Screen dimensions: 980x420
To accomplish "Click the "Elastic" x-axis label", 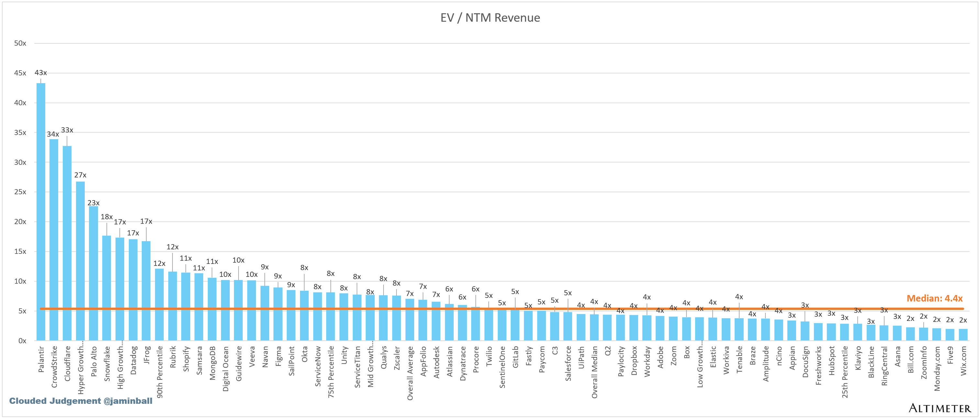I will [713, 357].
